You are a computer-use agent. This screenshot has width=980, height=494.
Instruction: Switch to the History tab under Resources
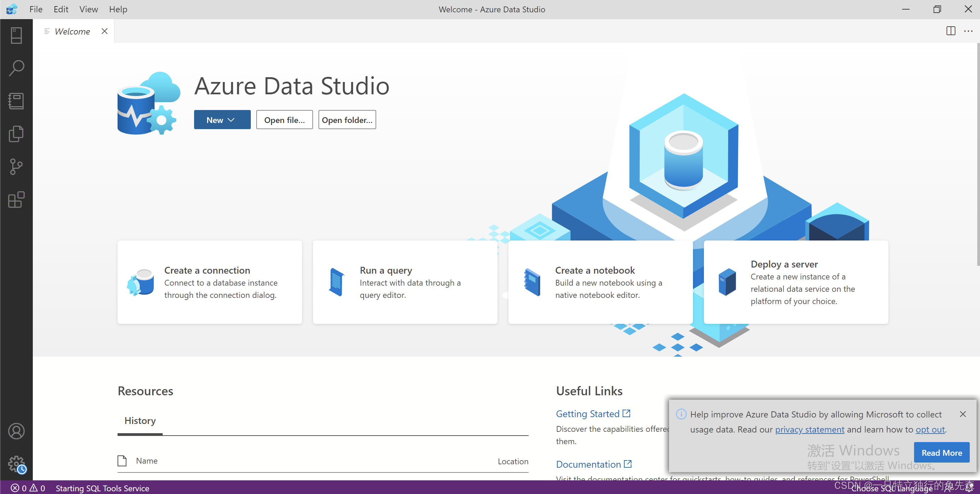[x=140, y=421]
